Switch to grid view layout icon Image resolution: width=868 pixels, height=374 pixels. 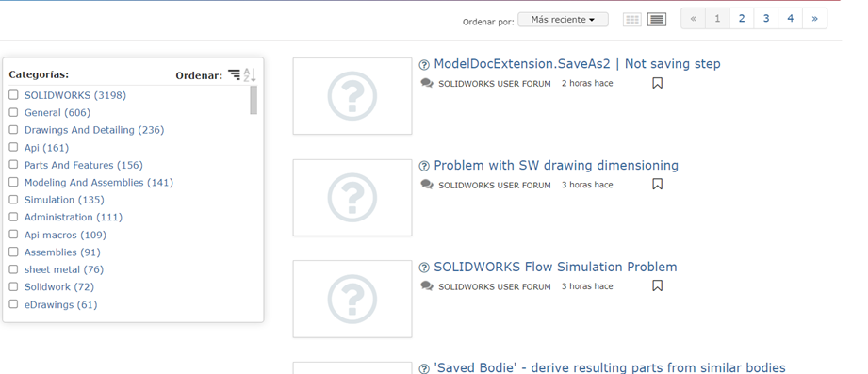631,20
